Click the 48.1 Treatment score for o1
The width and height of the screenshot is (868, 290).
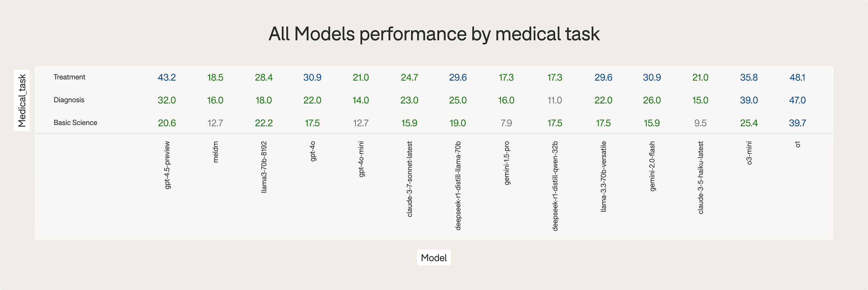click(x=797, y=77)
